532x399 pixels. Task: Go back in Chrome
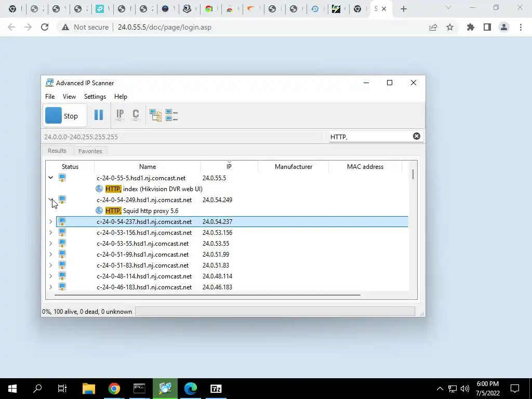click(11, 27)
